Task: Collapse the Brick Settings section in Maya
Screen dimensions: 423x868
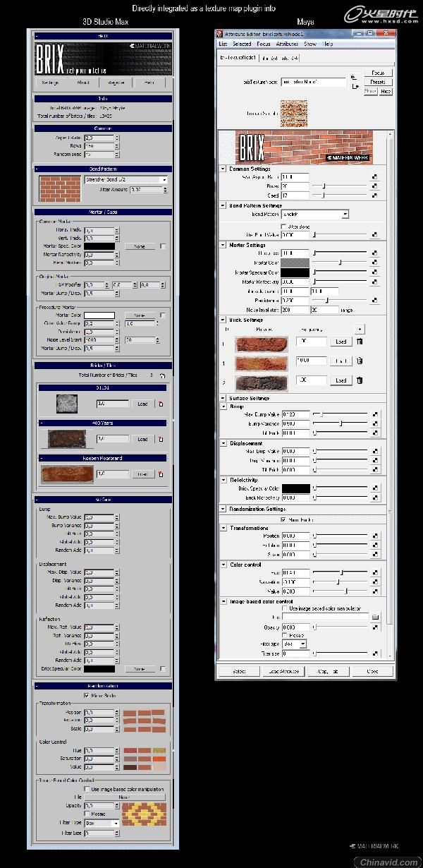Action: 223,320
